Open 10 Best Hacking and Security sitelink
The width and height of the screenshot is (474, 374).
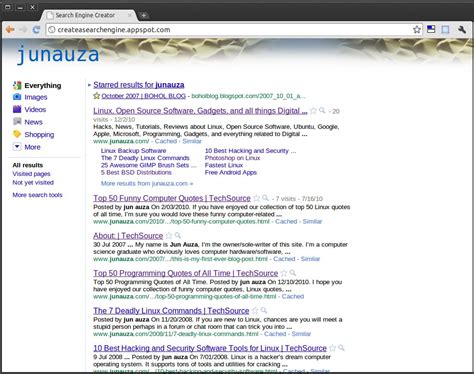[250, 151]
